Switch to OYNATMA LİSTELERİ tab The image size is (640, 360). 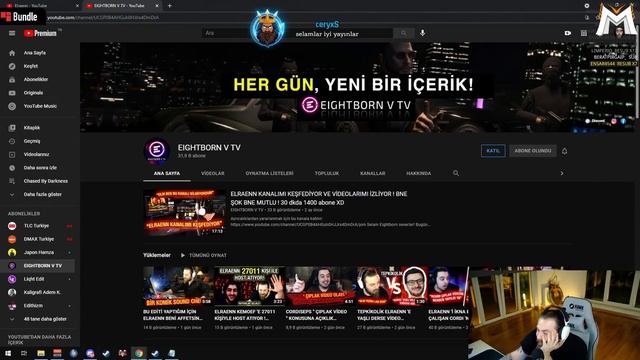269,173
